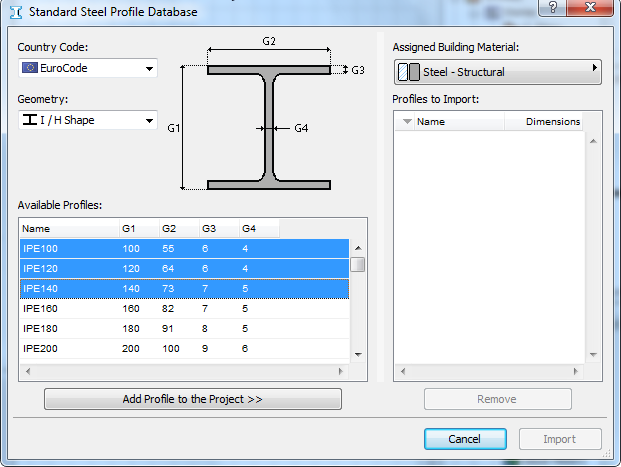This screenshot has width=621, height=467.
Task: Click the EuroCode EU flag icon
Action: coord(30,68)
